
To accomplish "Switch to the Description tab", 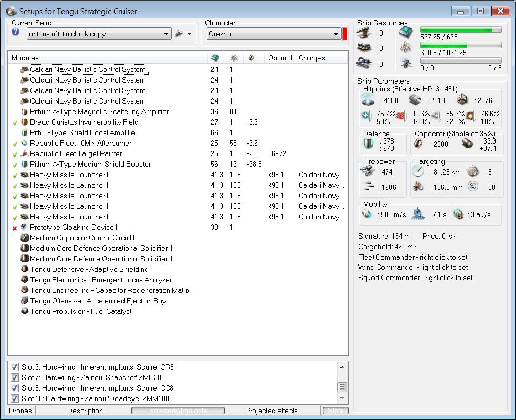I will [x=85, y=411].
